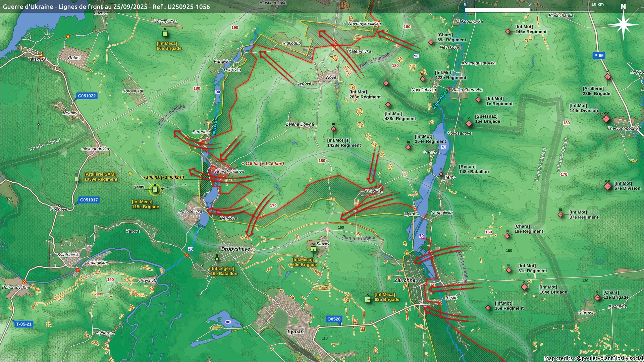Click the T-05-21 road label
This screenshot has width=644, height=362.
(x=24, y=324)
